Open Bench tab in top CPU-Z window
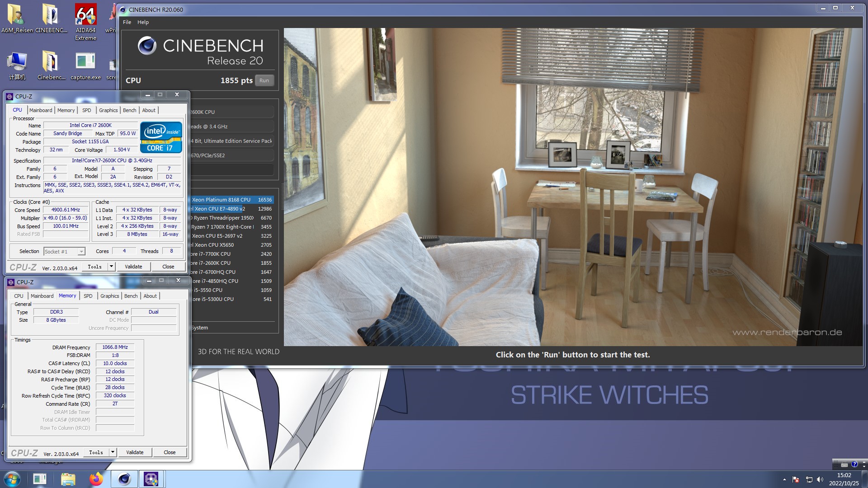This screenshot has height=488, width=868. coord(130,110)
